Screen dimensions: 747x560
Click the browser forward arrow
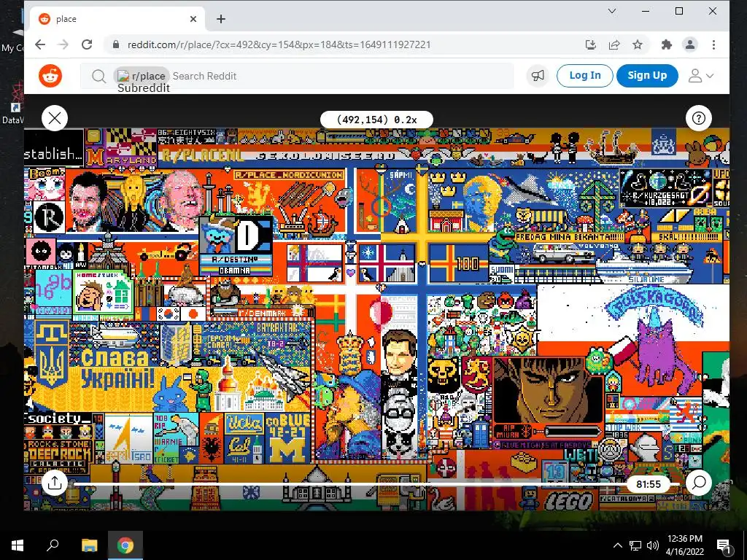(63, 44)
